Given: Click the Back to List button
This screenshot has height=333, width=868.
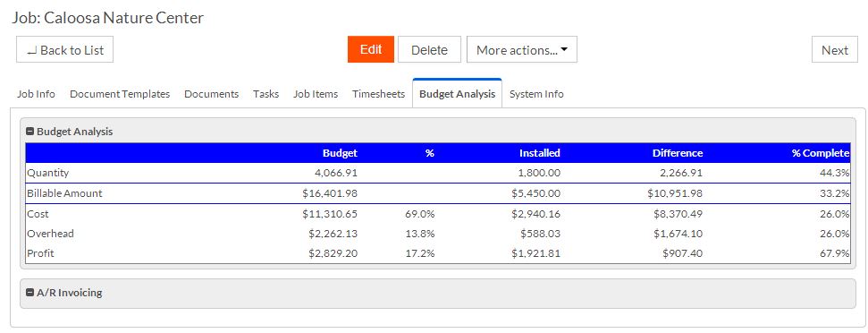Looking at the screenshot, I should 64,50.
